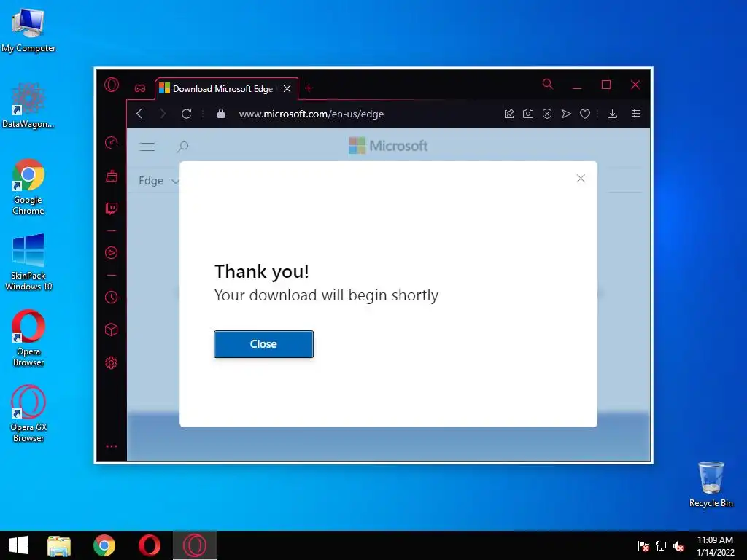Open GX Control speedometer in sidebar
Viewport: 747px width, 560px height.
click(x=112, y=142)
